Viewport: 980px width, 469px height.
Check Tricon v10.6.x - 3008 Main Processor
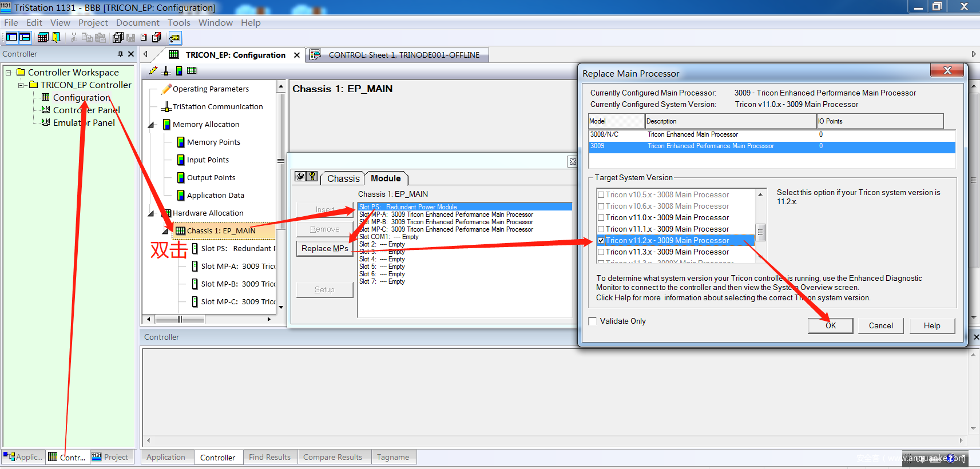pyautogui.click(x=601, y=206)
